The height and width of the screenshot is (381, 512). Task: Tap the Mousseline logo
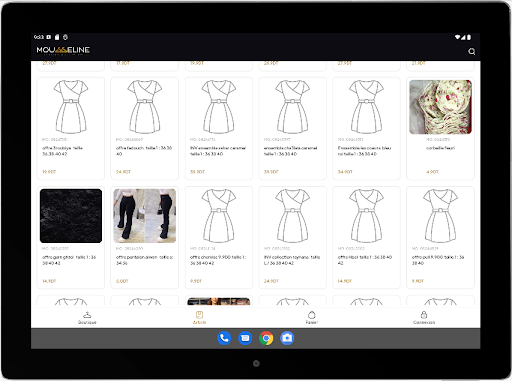pos(63,50)
